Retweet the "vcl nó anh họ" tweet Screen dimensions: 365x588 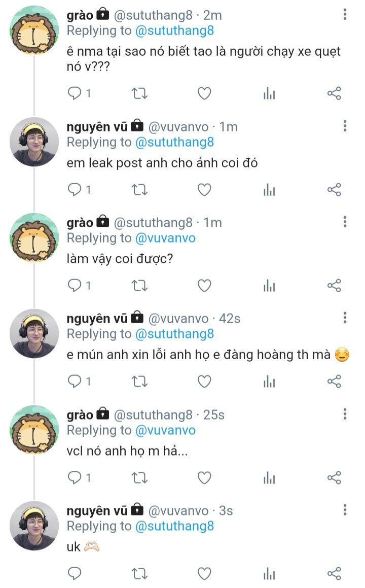pos(139,477)
